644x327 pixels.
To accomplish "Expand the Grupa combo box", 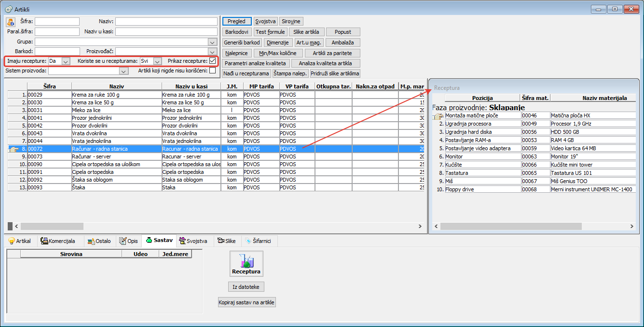I will pos(212,42).
